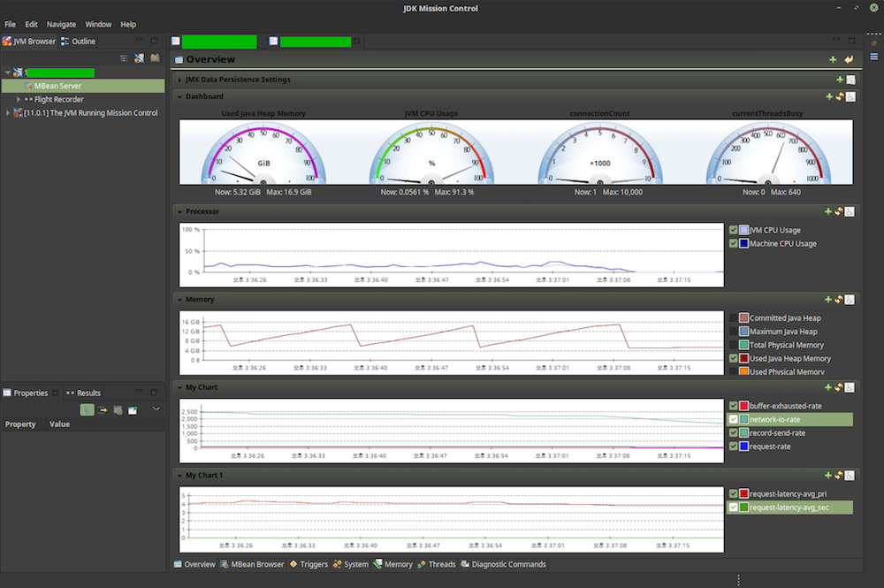Click the refresh arrows icon in Memory header
This screenshot has height=588, width=884.
click(839, 300)
